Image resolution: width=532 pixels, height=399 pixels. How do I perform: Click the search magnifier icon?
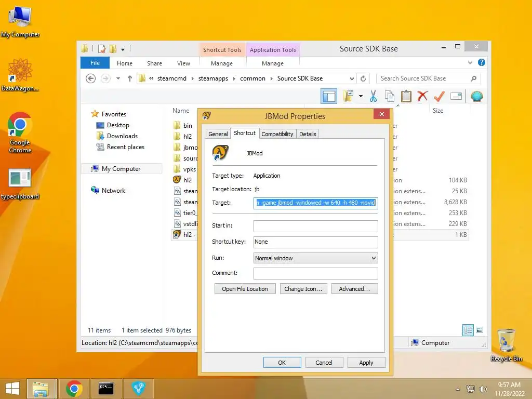tap(474, 78)
